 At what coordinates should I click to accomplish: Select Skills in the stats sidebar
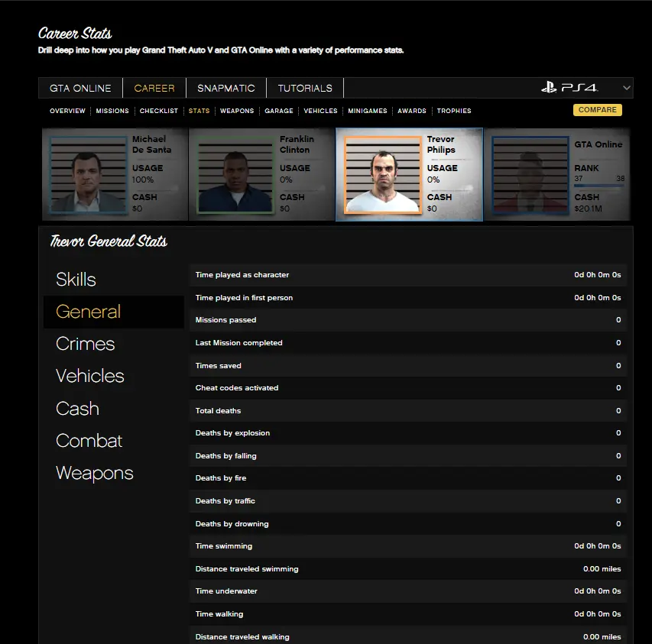pyautogui.click(x=76, y=280)
